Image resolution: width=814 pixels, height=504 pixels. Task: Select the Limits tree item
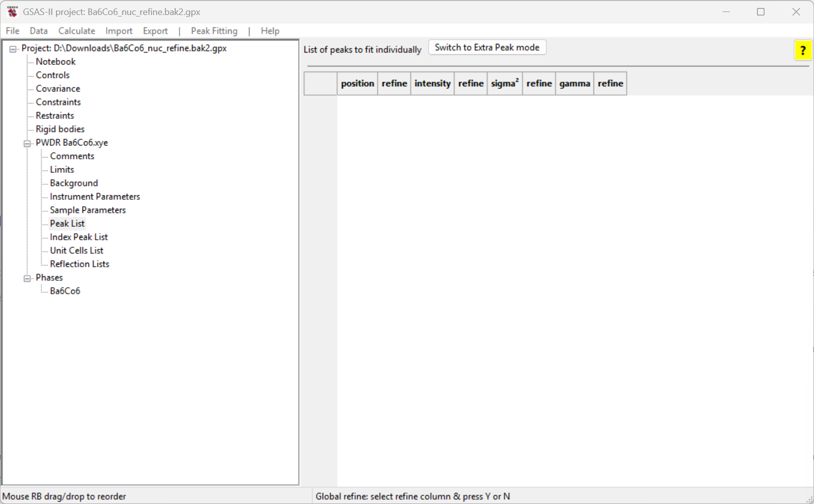62,169
